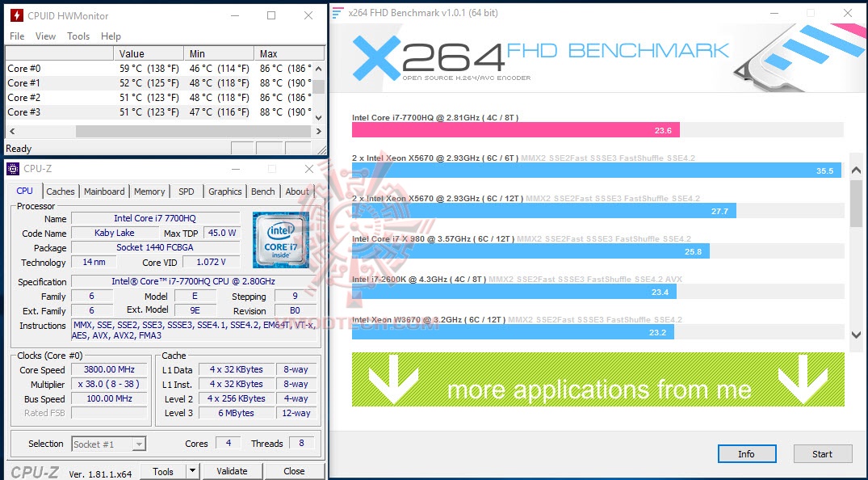
Task: Minimize the HWMonitor window
Action: click(x=235, y=15)
